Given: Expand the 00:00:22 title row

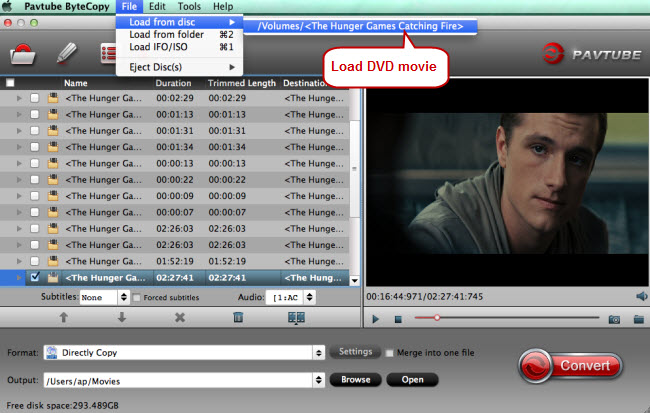Looking at the screenshot, I should click(19, 180).
